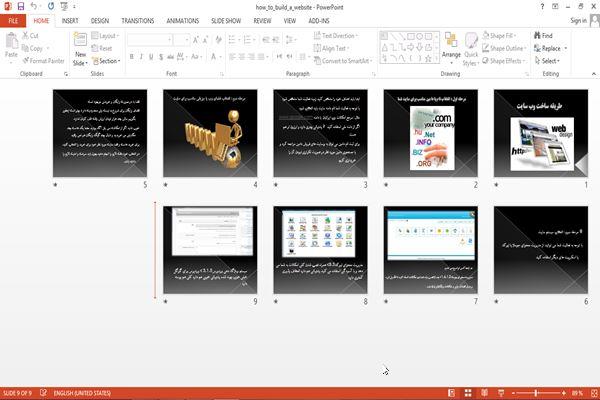Click Cut in Clipboard group
Image resolution: width=600 pixels, height=400 pixels.
[x=31, y=36]
